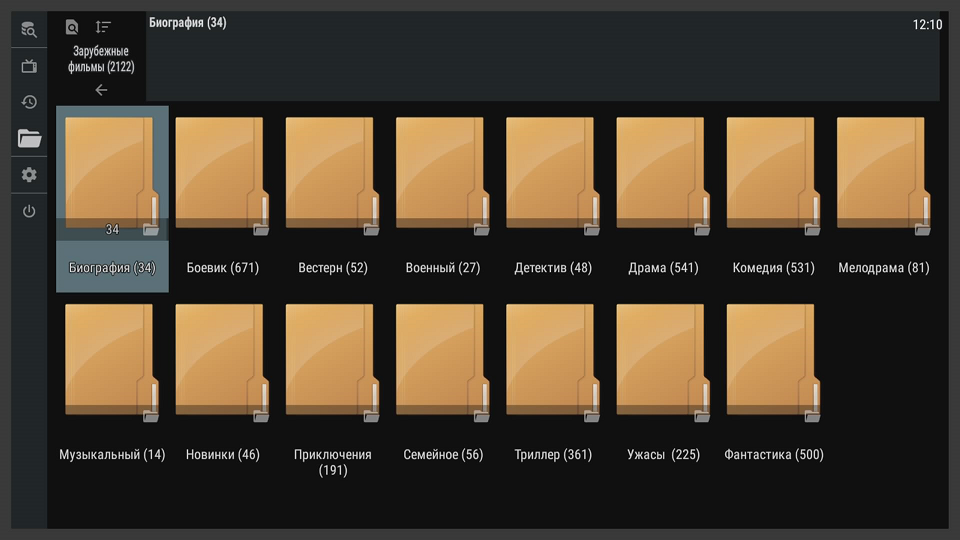
Task: Open the Фантастика (500) folder
Action: coord(773,365)
